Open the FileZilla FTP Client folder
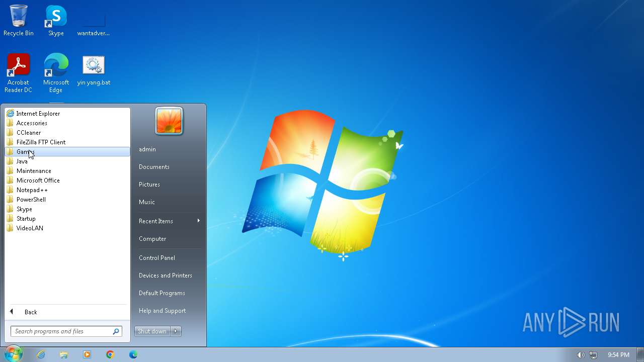The image size is (644, 362). pos(67,142)
